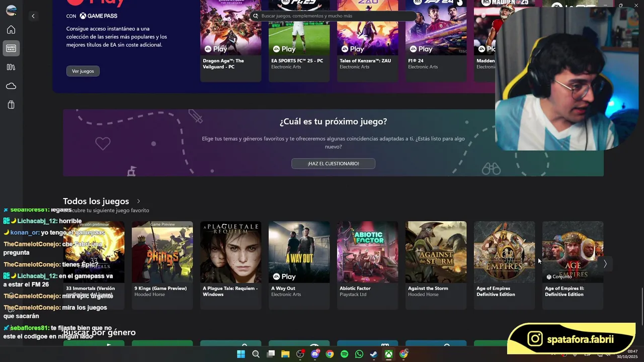Click the 'Against the Storm' title text

pyautogui.click(x=428, y=289)
